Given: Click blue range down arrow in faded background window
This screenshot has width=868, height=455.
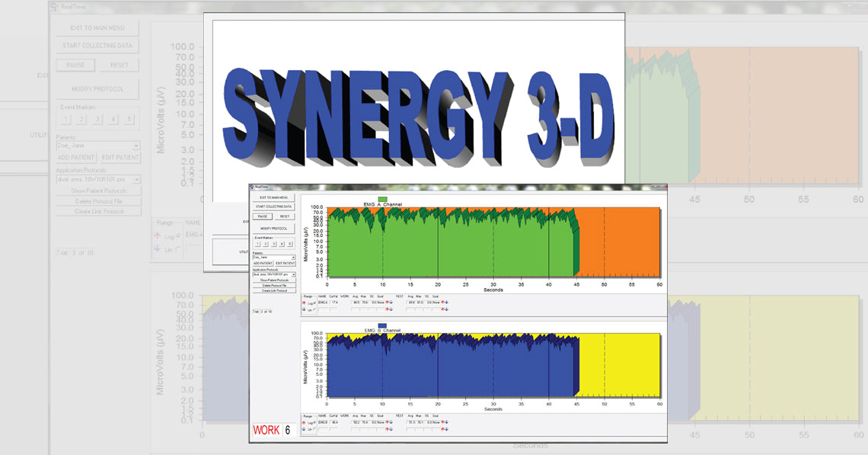Looking at the screenshot, I should (x=157, y=249).
